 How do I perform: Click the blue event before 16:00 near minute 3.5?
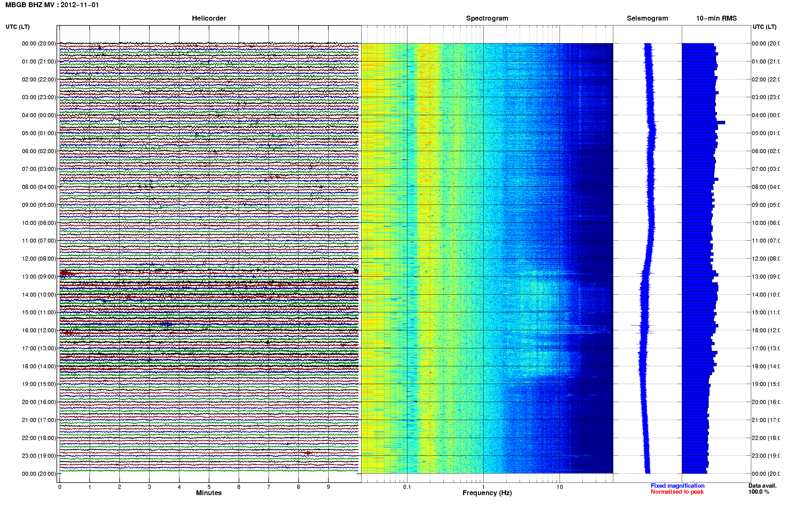166,324
